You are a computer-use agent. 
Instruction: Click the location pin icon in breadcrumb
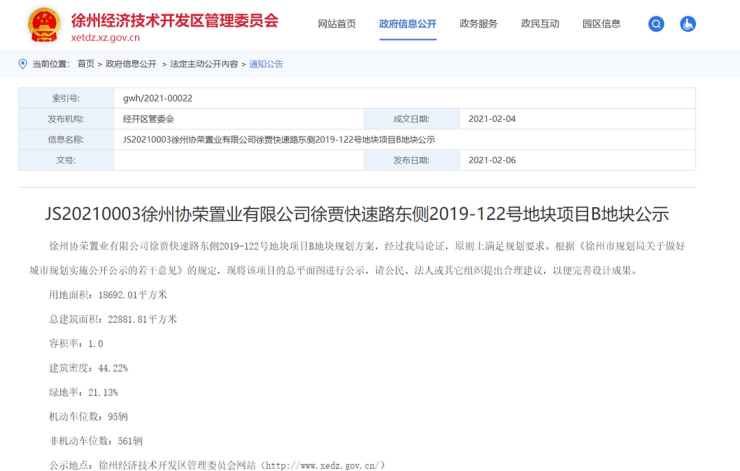click(x=23, y=64)
